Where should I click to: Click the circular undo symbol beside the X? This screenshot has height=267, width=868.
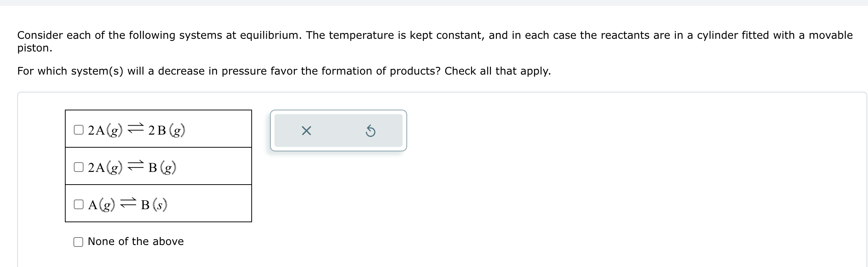(371, 130)
